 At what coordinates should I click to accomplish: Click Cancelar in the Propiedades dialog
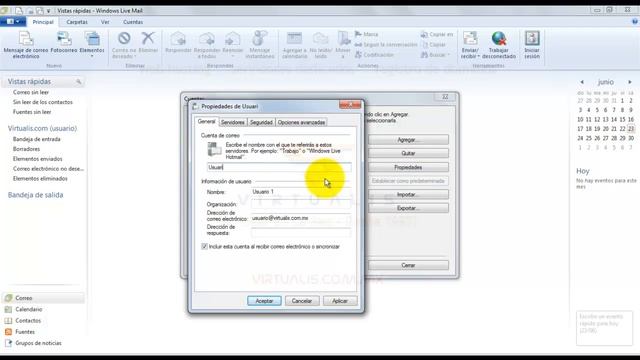pos(302,301)
